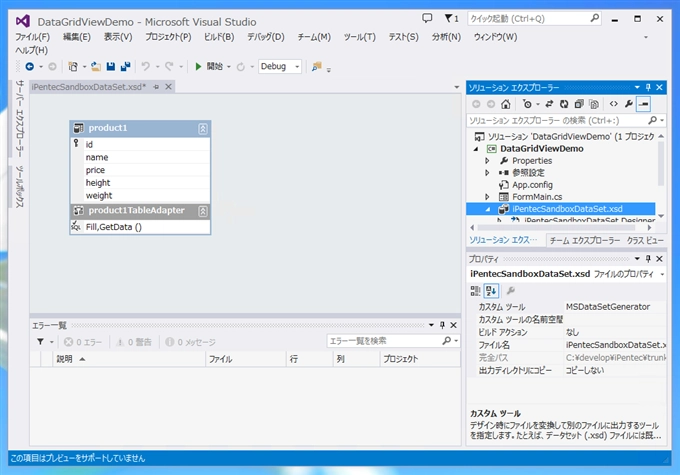The height and width of the screenshot is (475, 680).
Task: Toggle the 0 エラー errors filter
Action: (83, 342)
